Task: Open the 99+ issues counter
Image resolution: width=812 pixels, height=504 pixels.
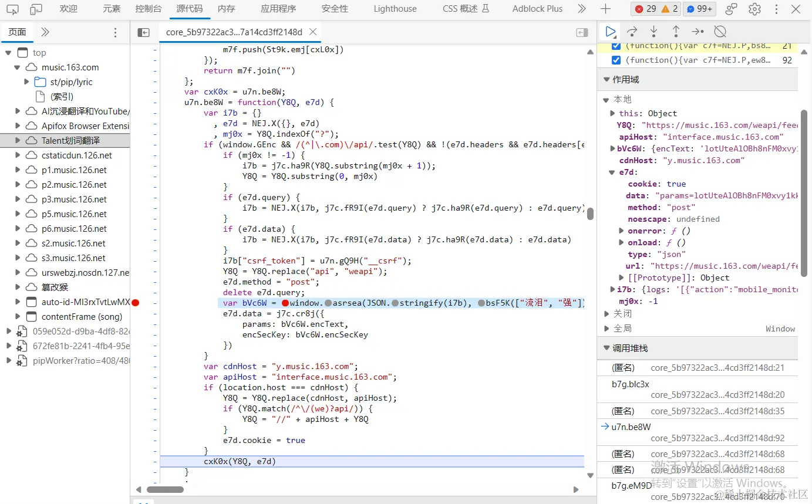Action: (x=699, y=9)
